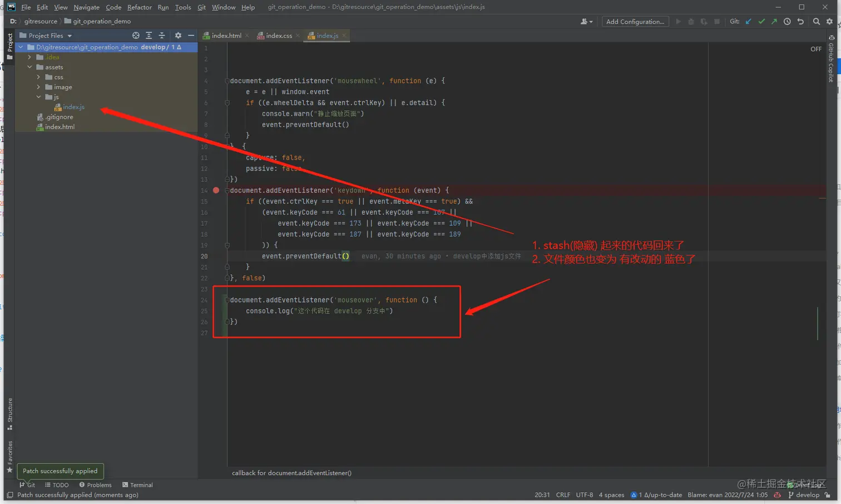Toggle the OFF inspections indicator in editor

[x=816, y=49]
